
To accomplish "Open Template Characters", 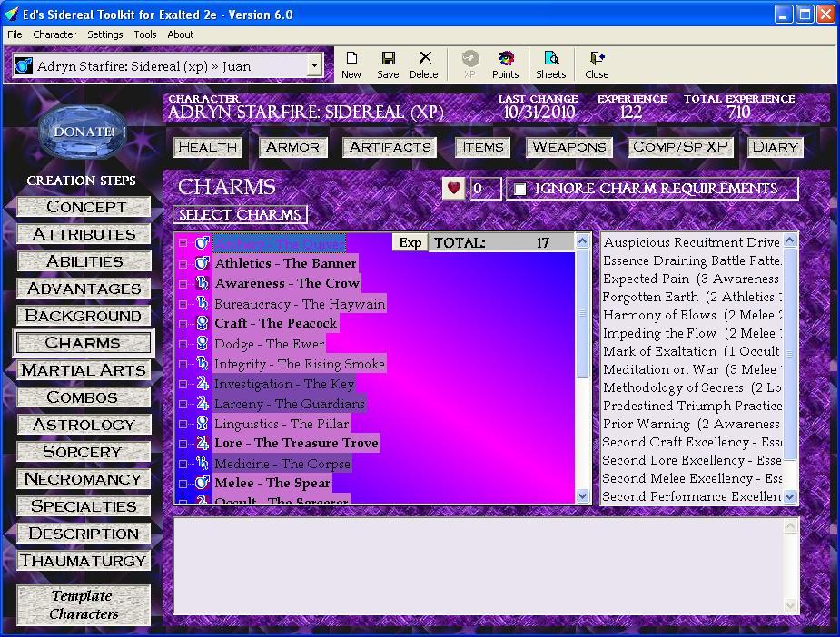I will pos(84,605).
